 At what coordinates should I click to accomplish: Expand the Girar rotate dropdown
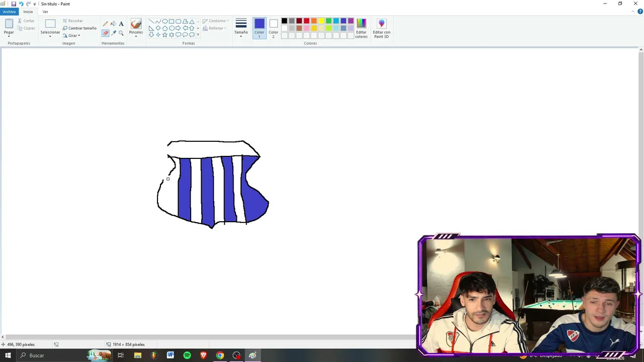(79, 36)
